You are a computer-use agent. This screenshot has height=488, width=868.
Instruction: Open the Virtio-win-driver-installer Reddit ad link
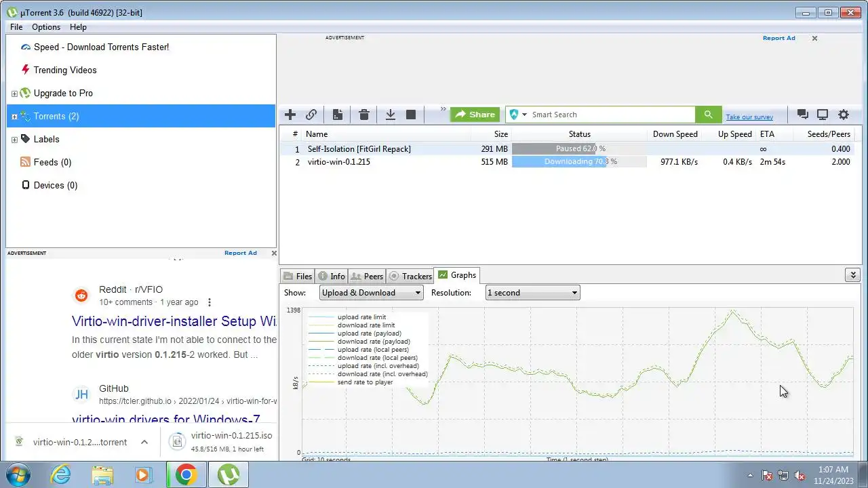coord(174,321)
